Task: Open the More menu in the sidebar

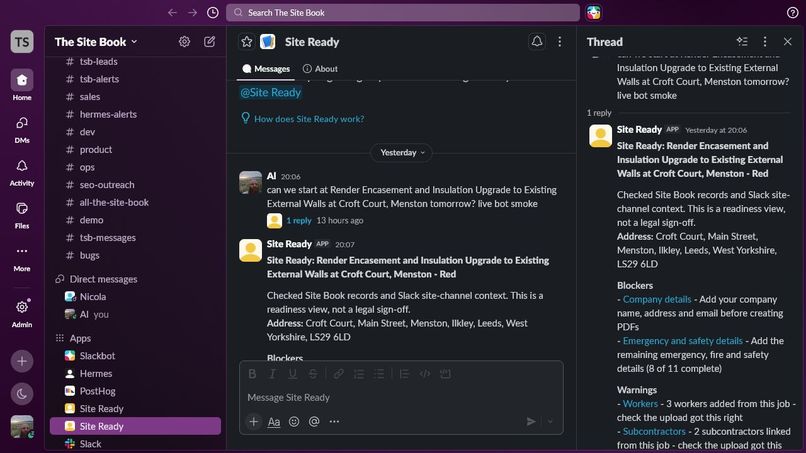Action: coord(22,257)
